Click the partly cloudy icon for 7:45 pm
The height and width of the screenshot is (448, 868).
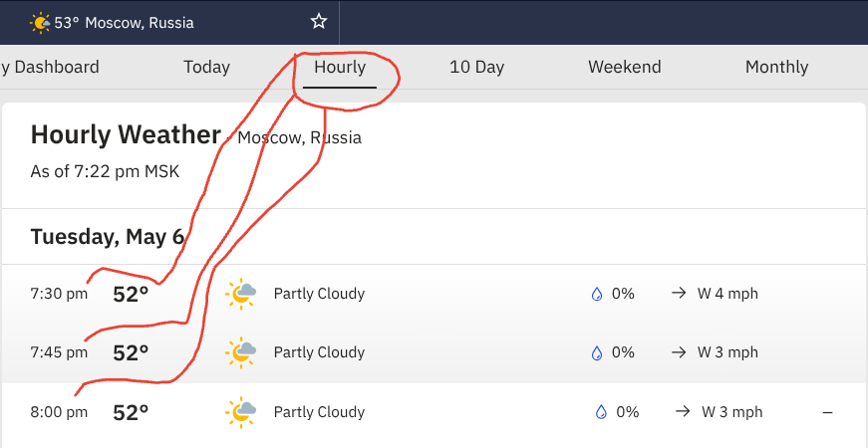point(241,352)
